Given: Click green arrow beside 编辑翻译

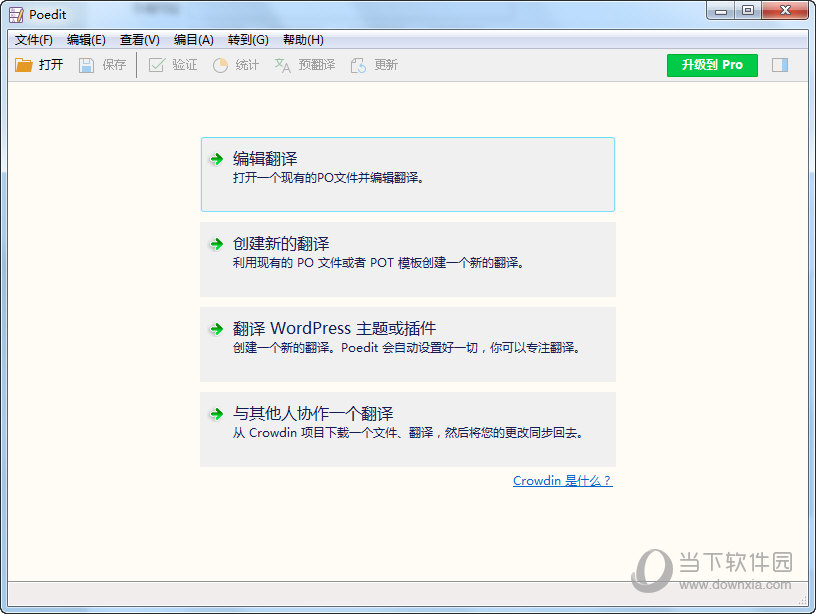Looking at the screenshot, I should click(216, 159).
